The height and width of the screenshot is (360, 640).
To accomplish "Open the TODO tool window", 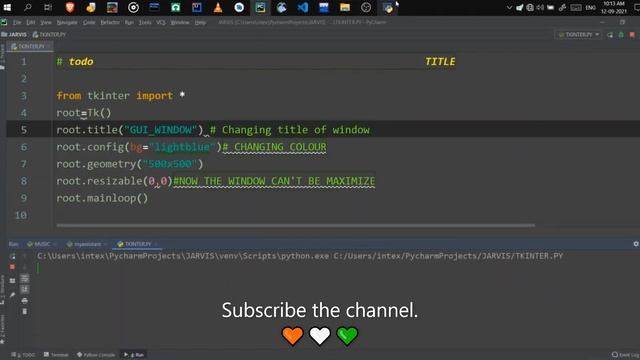I will [x=24, y=355].
